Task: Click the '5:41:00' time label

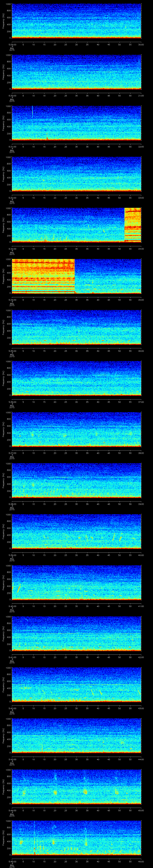Action: tap(12, 657)
